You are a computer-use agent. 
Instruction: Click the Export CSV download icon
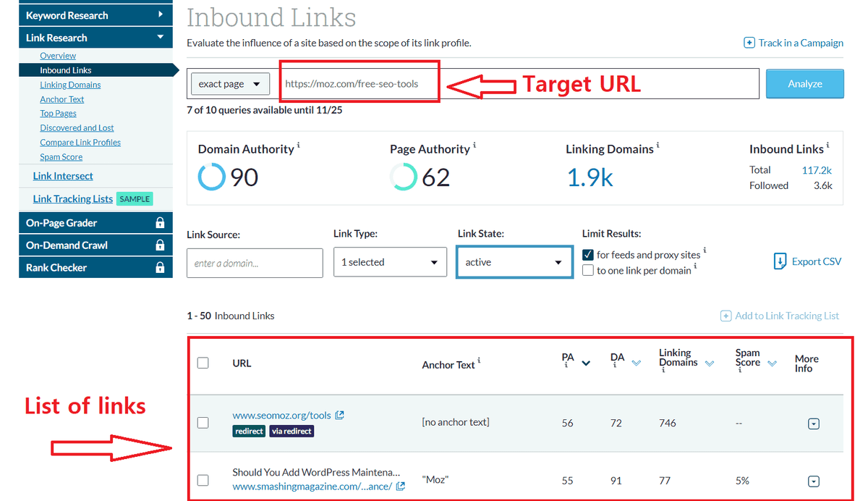[x=780, y=261]
